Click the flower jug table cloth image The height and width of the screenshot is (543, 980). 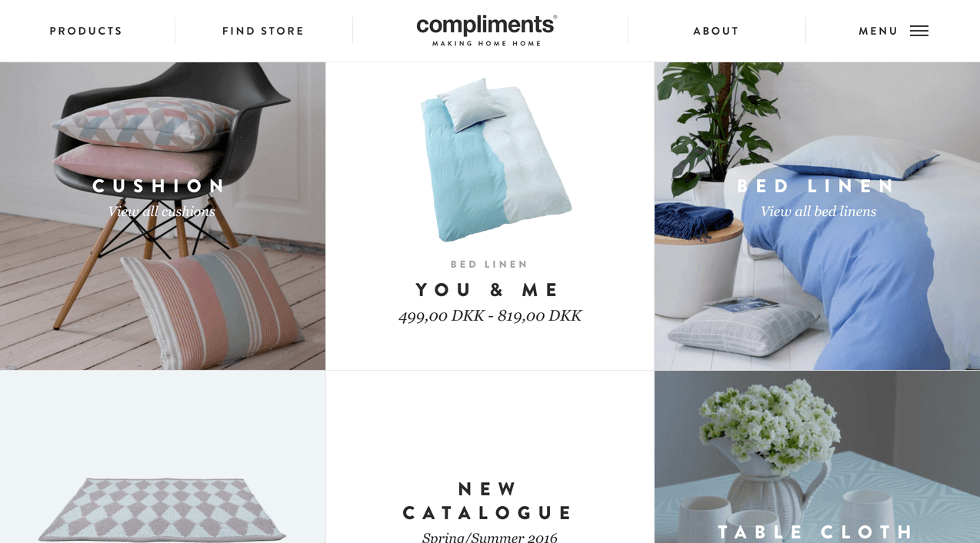coord(817,457)
